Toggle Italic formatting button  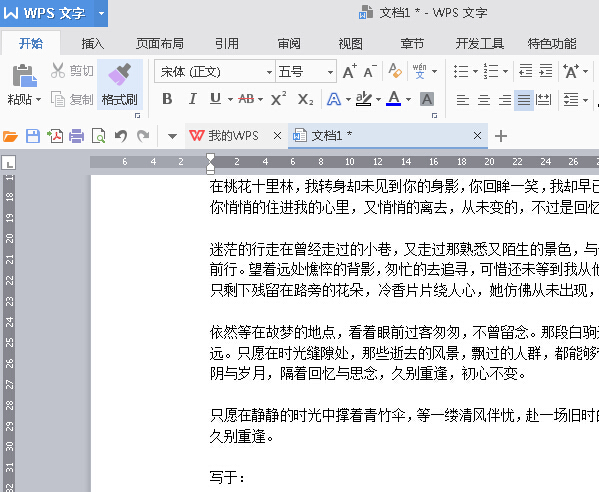192,99
